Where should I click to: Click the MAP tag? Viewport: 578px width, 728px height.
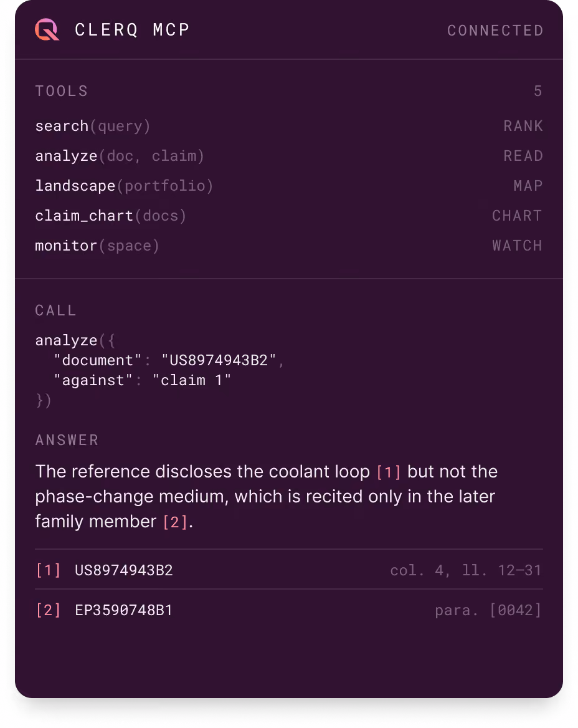point(528,186)
